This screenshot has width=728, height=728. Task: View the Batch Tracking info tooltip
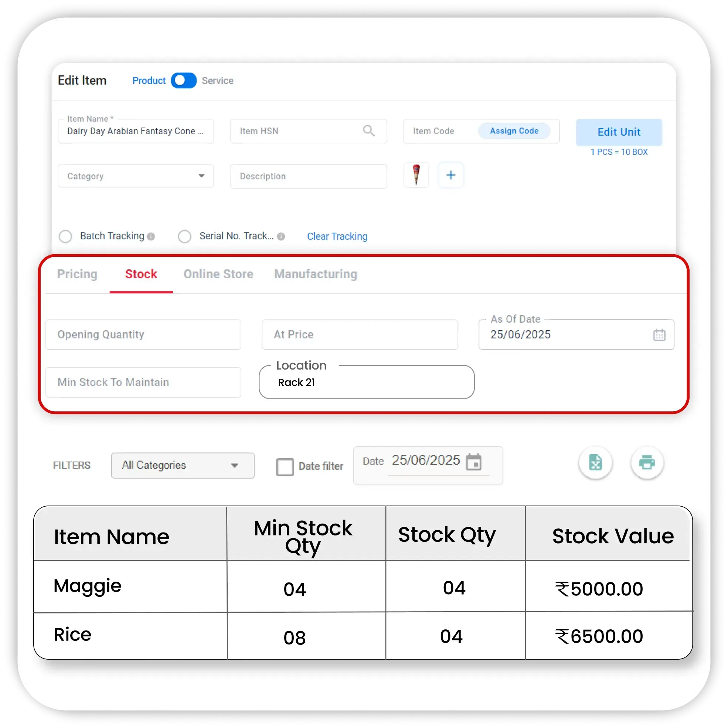pyautogui.click(x=151, y=236)
